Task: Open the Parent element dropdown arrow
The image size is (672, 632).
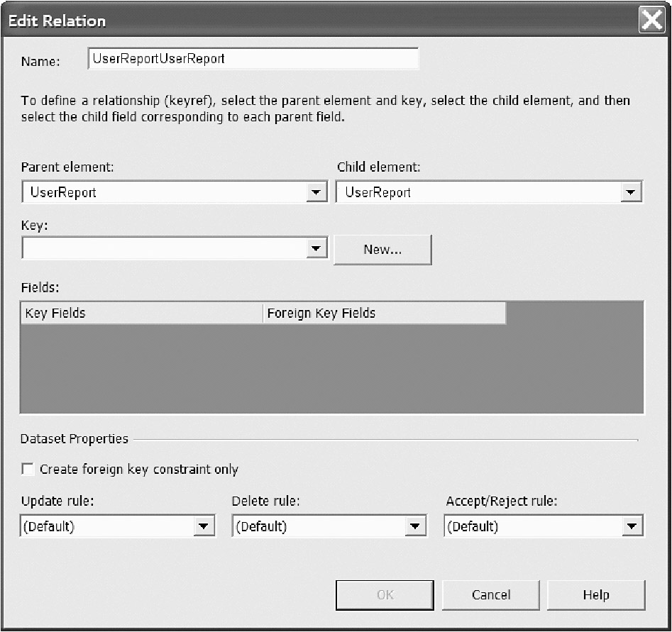Action: 316,192
